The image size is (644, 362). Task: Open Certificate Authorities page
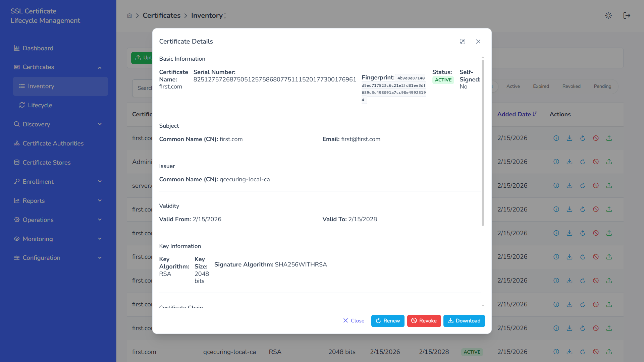pyautogui.click(x=53, y=143)
